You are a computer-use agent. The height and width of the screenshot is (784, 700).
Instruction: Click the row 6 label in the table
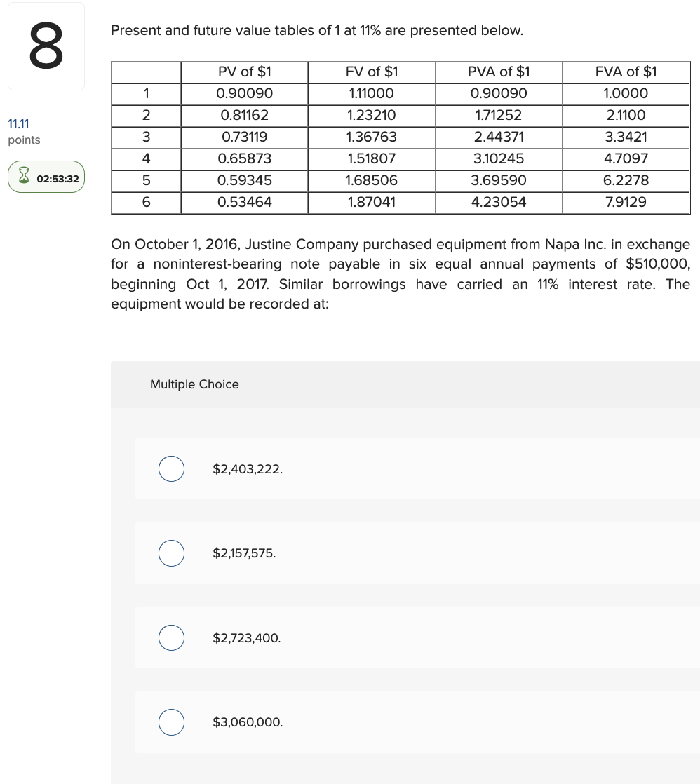(x=146, y=202)
